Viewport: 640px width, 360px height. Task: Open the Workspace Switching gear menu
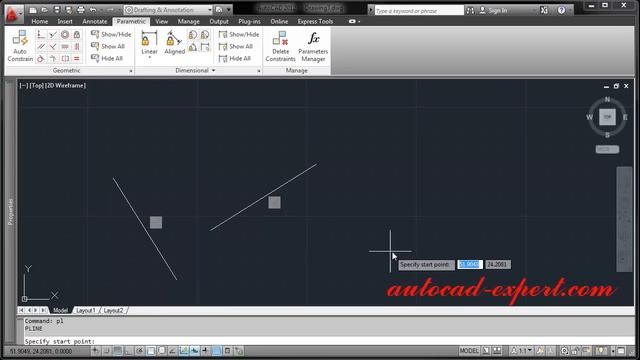click(x=565, y=351)
